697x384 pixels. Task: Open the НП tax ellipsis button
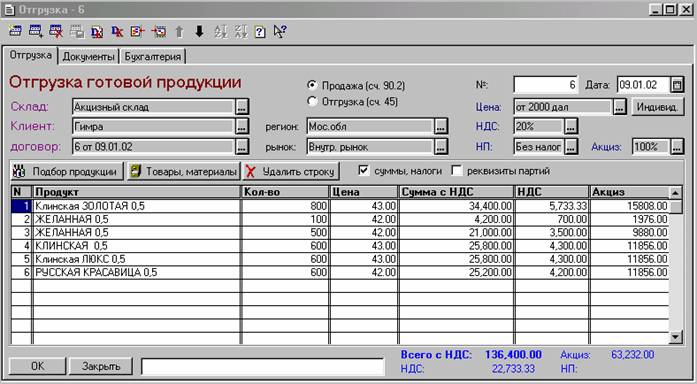(571, 146)
